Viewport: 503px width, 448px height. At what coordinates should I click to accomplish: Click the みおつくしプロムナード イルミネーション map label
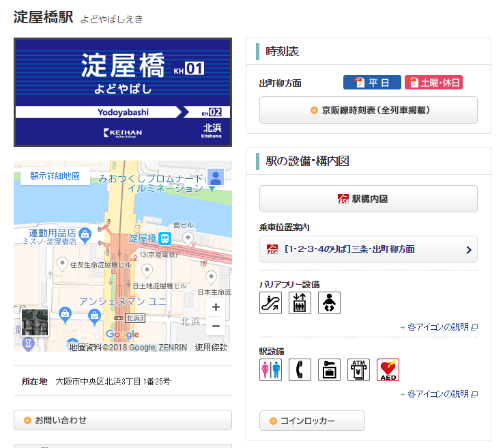[x=151, y=183]
